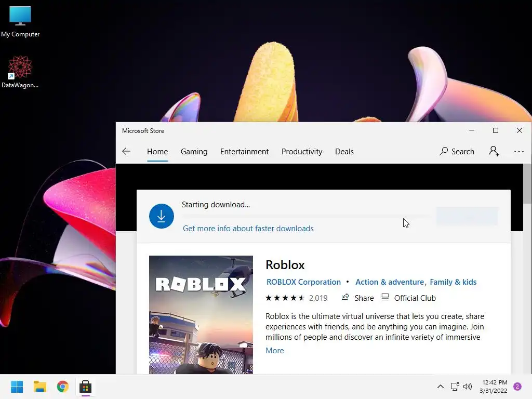Click the Starting download status text
The width and height of the screenshot is (532, 399).
pos(216,205)
